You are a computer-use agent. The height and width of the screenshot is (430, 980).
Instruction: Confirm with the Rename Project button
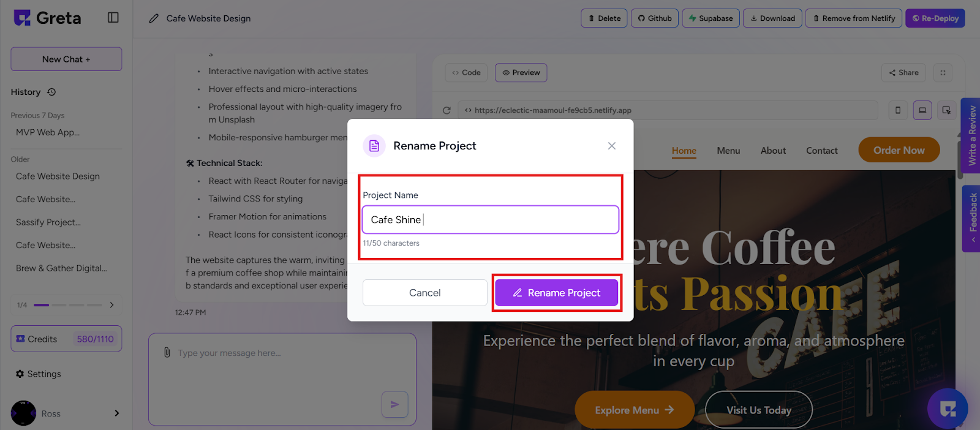pyautogui.click(x=557, y=293)
